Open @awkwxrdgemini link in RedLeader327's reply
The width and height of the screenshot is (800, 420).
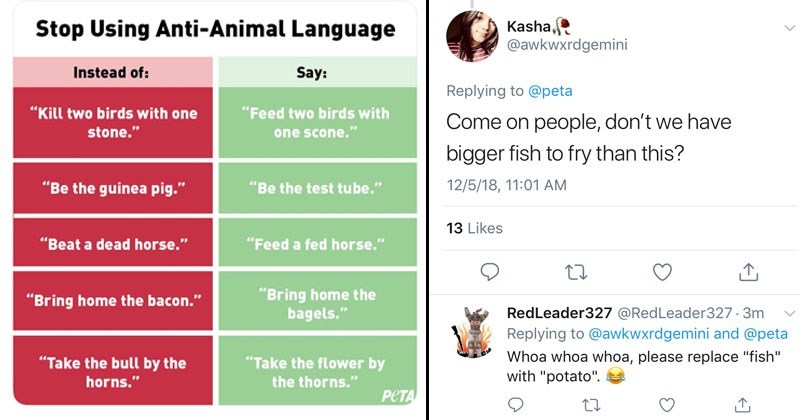point(648,334)
